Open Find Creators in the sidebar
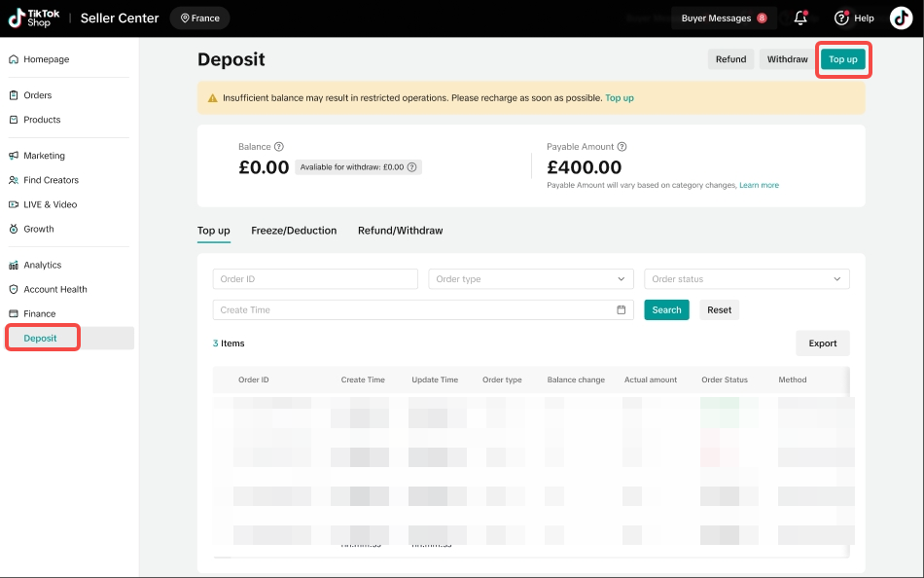The image size is (924, 578). coord(51,180)
